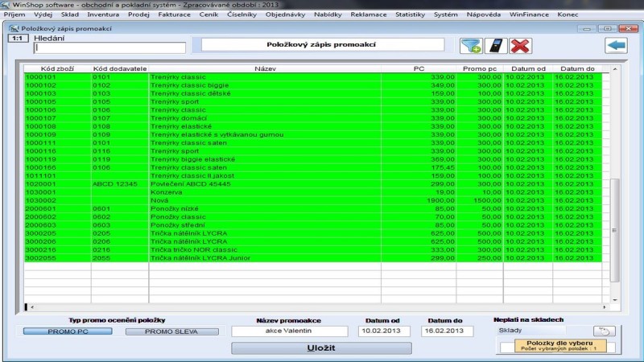Image resolution: width=644 pixels, height=362 pixels.
Task: Click the blue back arrow icon
Action: (617, 46)
